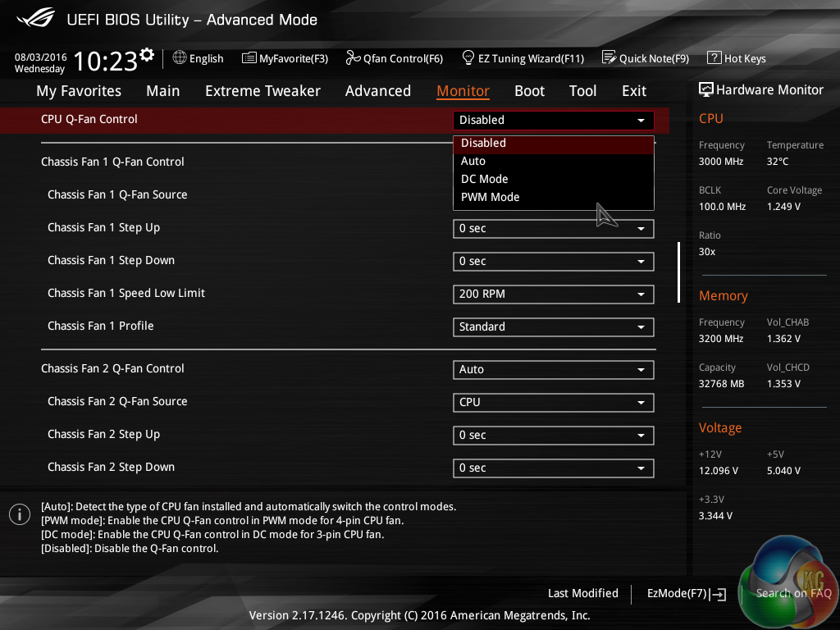Select Chassis Fan 2 Q-Fan Control label
Screen dimensions: 840x630
112,368
